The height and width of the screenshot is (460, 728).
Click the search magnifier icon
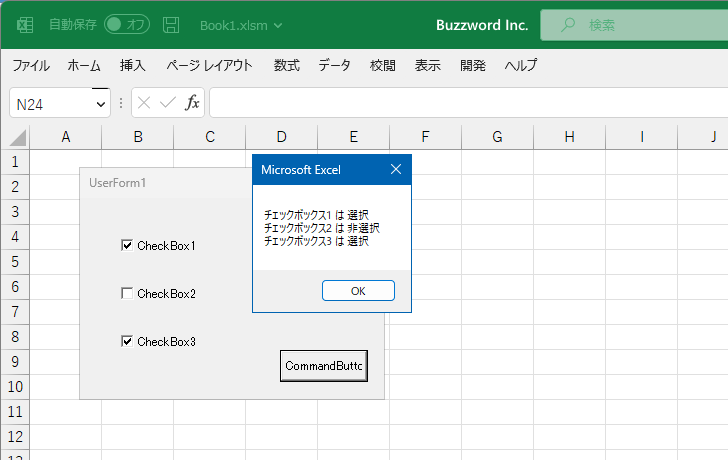tap(567, 25)
